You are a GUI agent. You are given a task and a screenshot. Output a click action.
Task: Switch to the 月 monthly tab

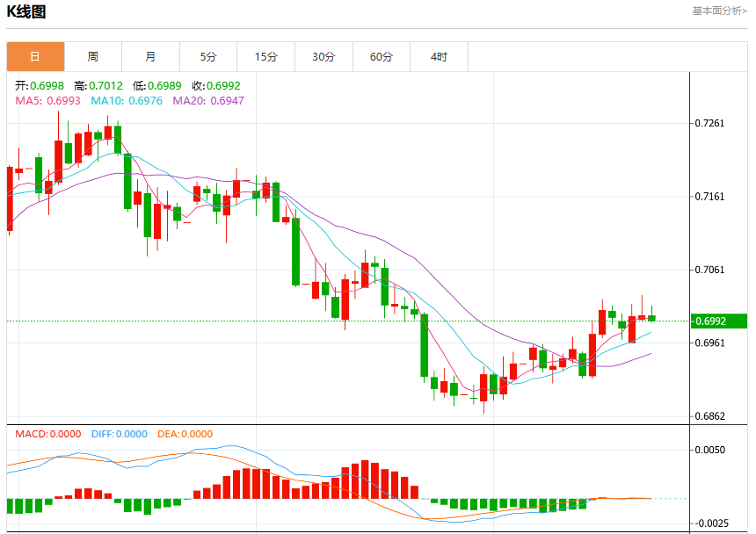coord(151,57)
